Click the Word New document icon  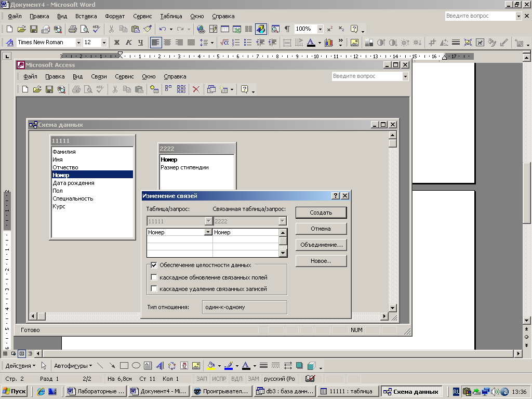point(9,29)
